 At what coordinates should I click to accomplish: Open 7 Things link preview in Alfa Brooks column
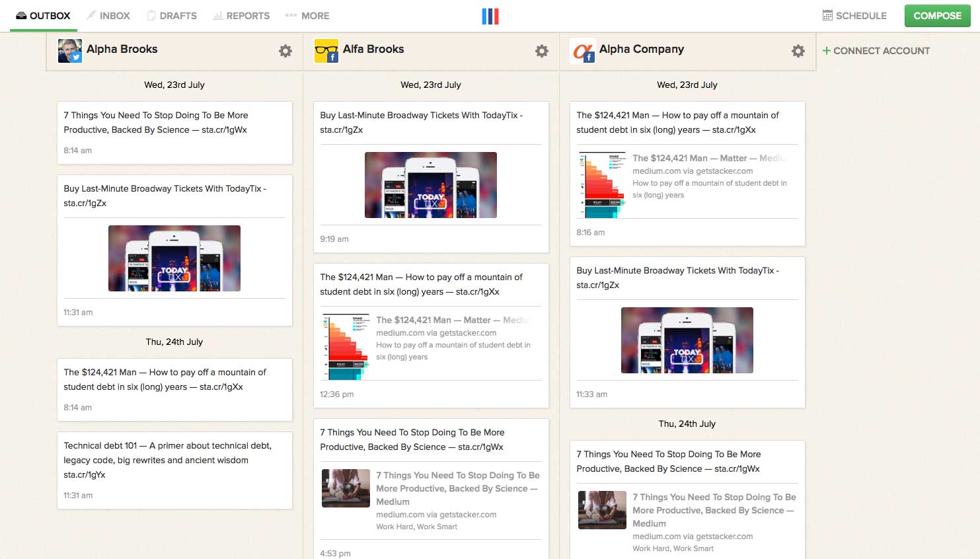click(430, 500)
